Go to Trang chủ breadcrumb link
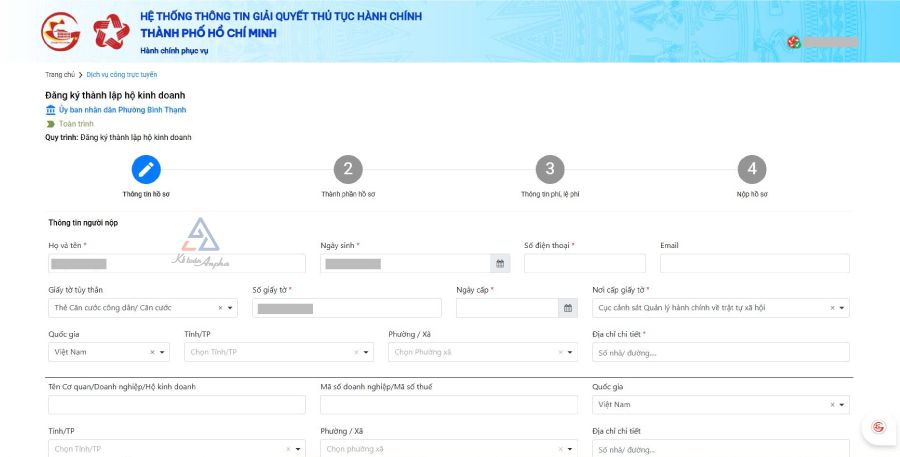The image size is (900, 457). point(59,75)
